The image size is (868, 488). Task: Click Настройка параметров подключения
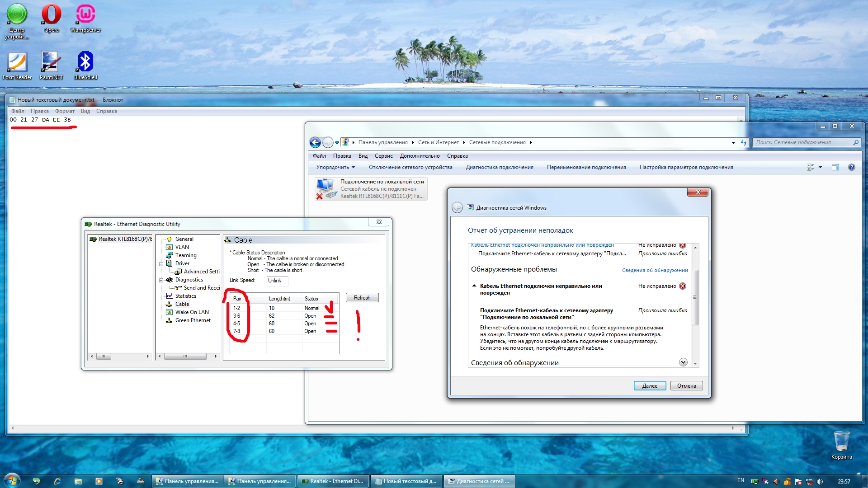686,167
